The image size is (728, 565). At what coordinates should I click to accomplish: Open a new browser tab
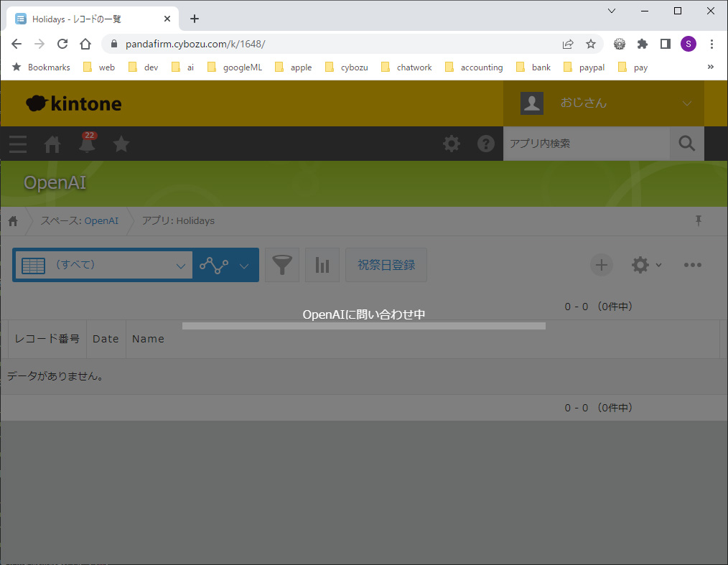pos(195,19)
